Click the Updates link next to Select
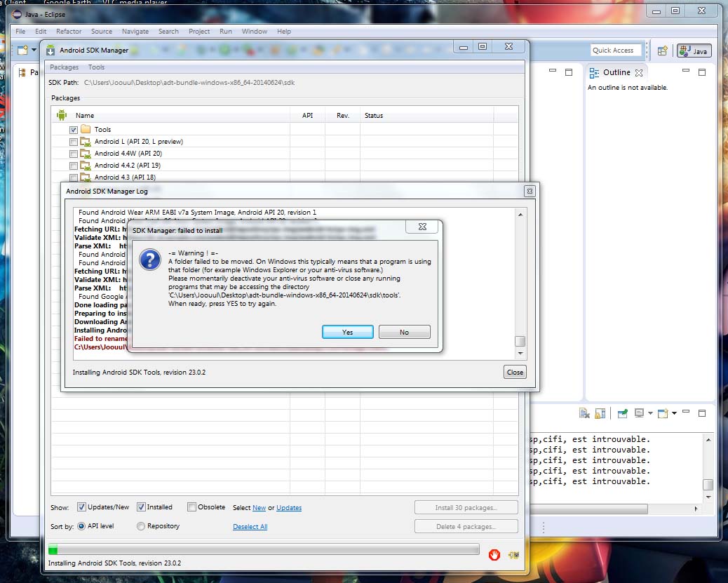 point(289,508)
